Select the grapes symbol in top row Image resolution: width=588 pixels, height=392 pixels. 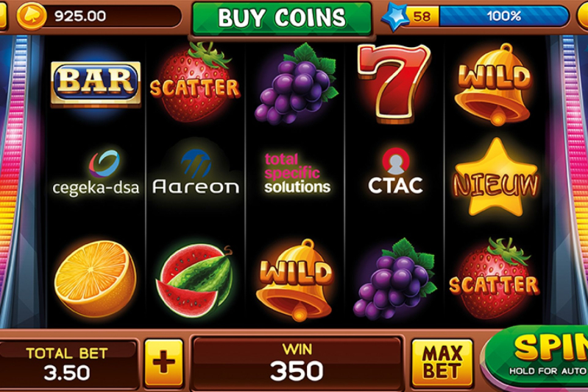(297, 83)
